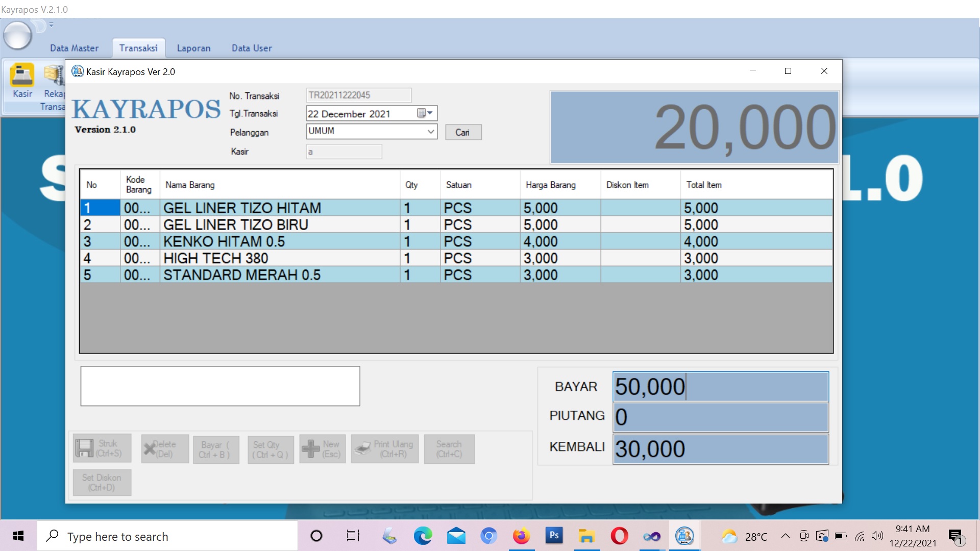Open Firefox from the taskbar
Image resolution: width=980 pixels, height=551 pixels.
coord(521,536)
